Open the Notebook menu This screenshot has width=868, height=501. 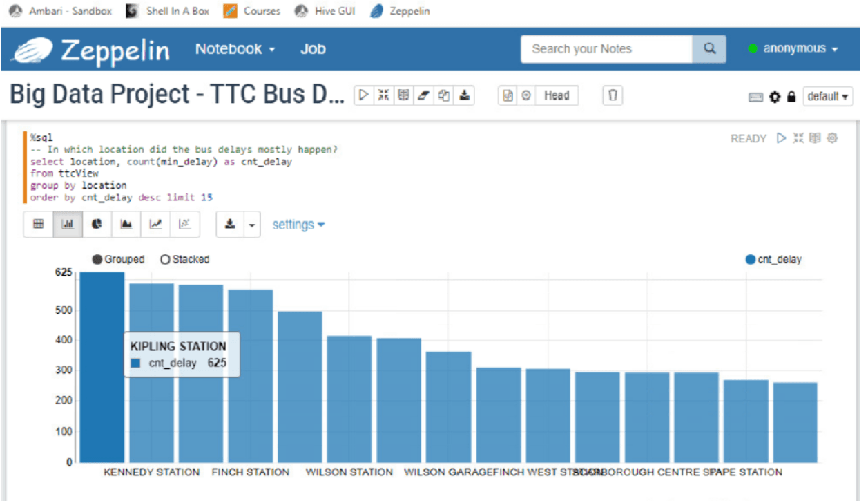pos(235,49)
